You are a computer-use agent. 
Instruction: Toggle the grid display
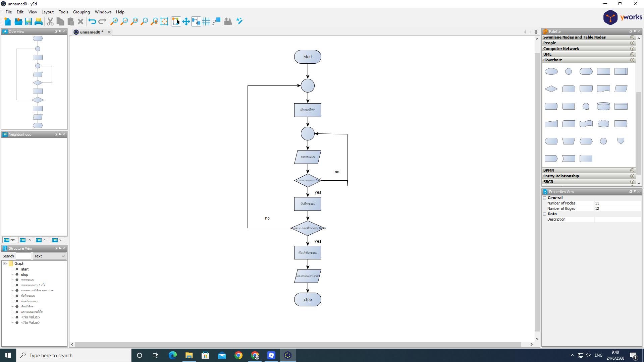[x=206, y=21]
